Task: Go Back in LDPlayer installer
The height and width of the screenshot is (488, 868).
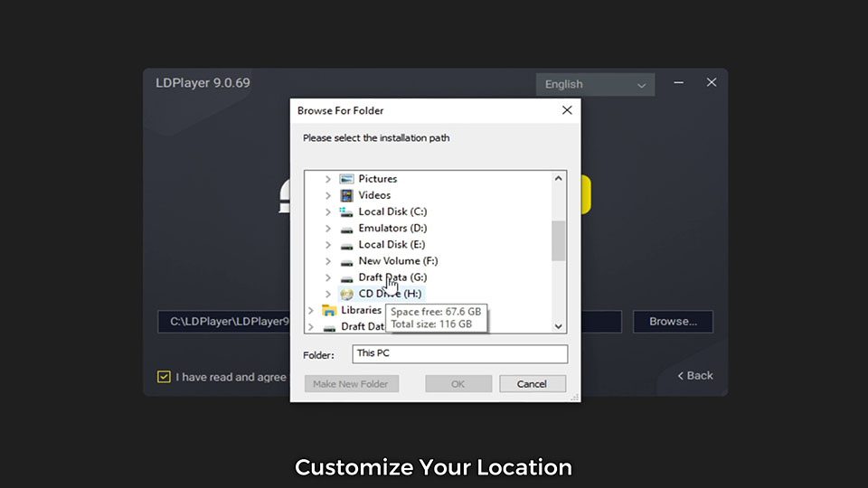Action: pos(695,376)
